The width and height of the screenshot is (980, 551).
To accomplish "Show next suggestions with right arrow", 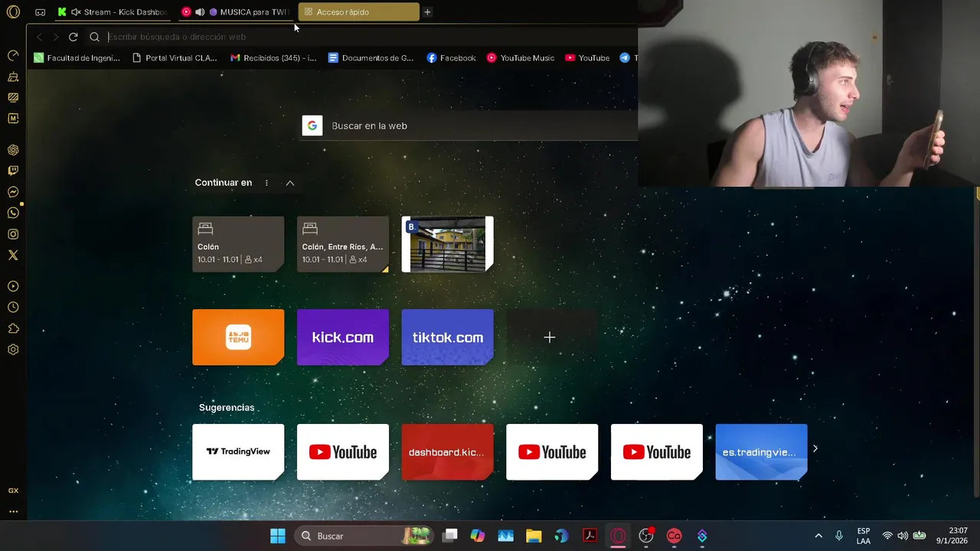I will [815, 448].
